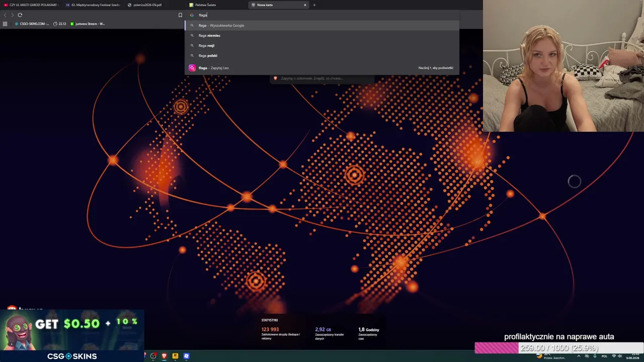Click the CSGO-SKINS GET $0.50 banner
The image size is (644, 362).
point(72,336)
